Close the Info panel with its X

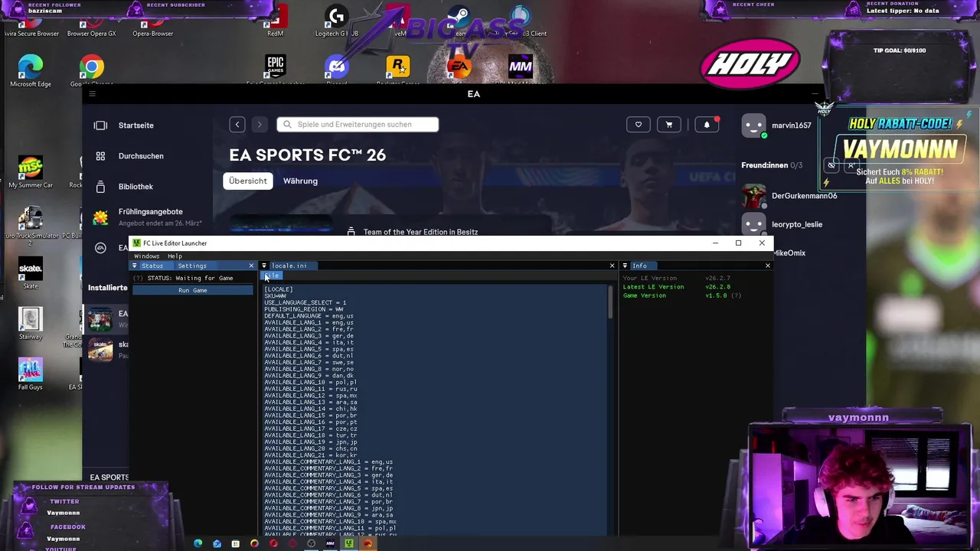768,266
